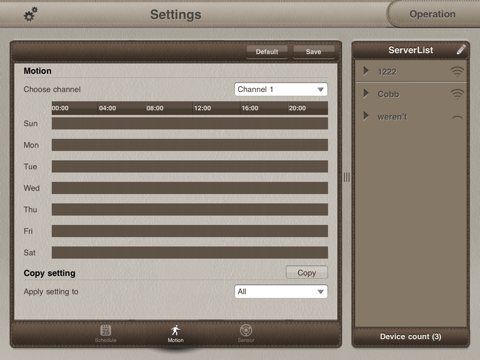Open the Operation tab

(x=432, y=14)
